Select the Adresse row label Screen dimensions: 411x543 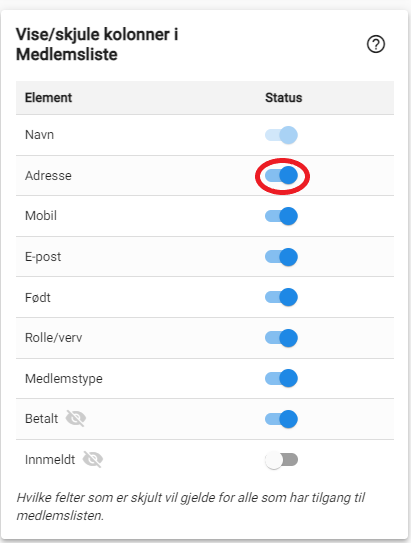pyautogui.click(x=48, y=176)
